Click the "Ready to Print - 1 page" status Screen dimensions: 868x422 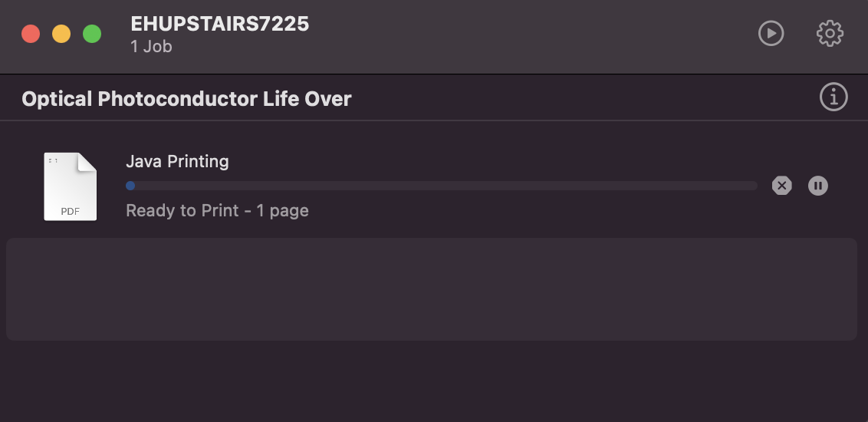(217, 210)
